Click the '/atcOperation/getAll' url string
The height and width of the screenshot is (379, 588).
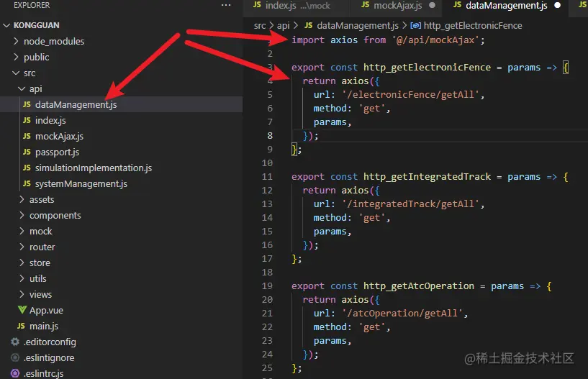coord(402,313)
